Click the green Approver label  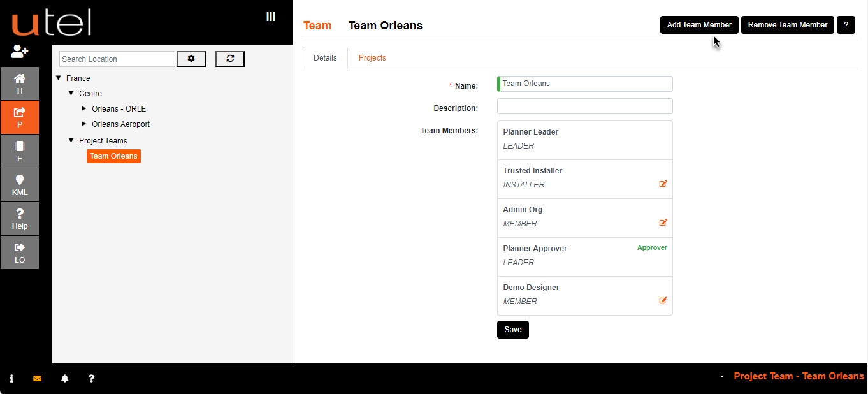(652, 247)
